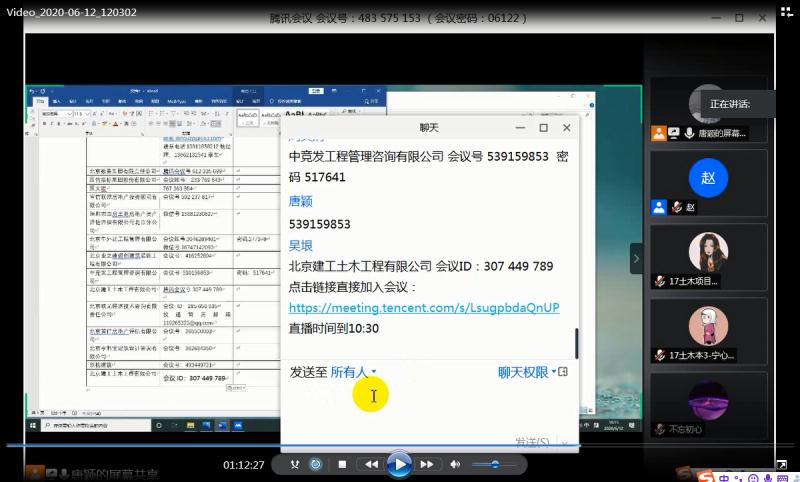Viewport: 800px width, 482px height.
Task: Click the muted microphone icon beside 赵
Action: click(677, 207)
